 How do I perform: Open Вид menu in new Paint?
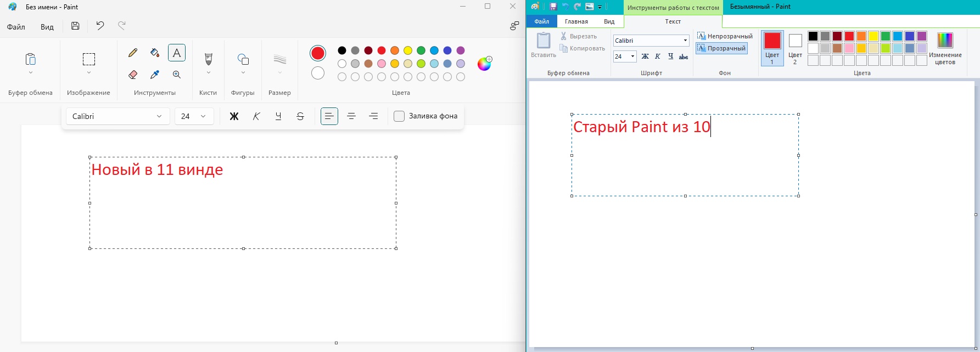tap(47, 27)
